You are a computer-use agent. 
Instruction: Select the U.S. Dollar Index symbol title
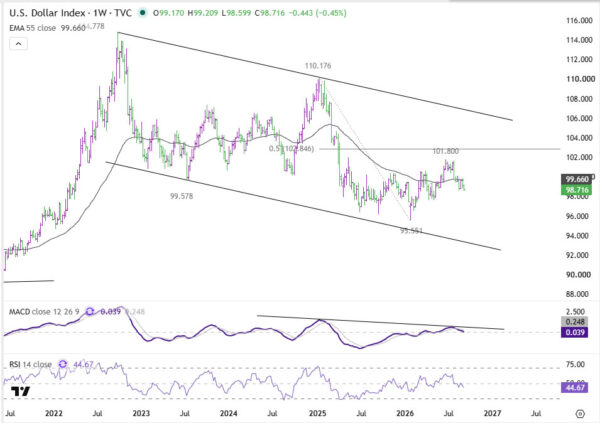click(47, 13)
